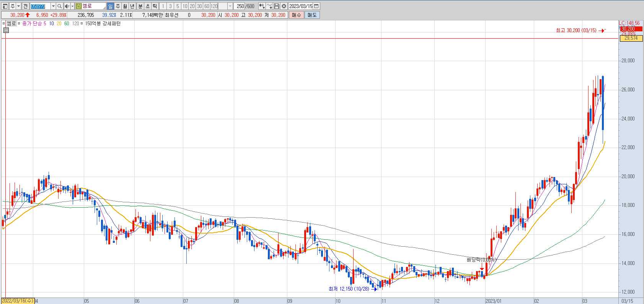This screenshot has width=644, height=304.
Task: Click the date field 2023/03/15
Action: pyautogui.click(x=301, y=6)
